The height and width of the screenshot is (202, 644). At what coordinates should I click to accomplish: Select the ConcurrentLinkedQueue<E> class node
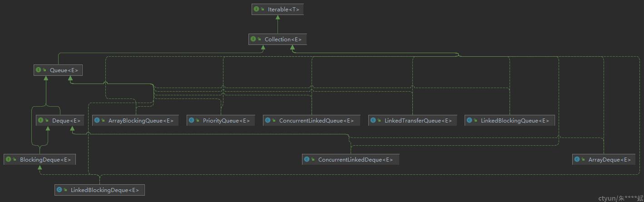(312, 120)
